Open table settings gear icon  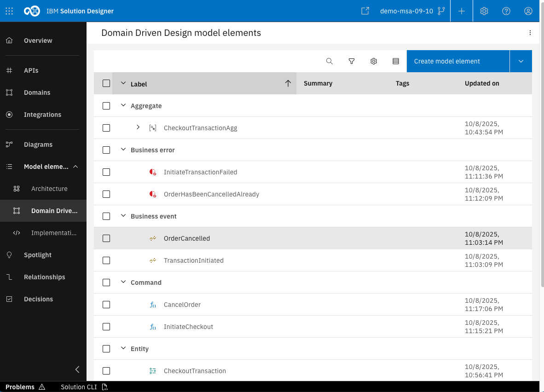tap(374, 61)
